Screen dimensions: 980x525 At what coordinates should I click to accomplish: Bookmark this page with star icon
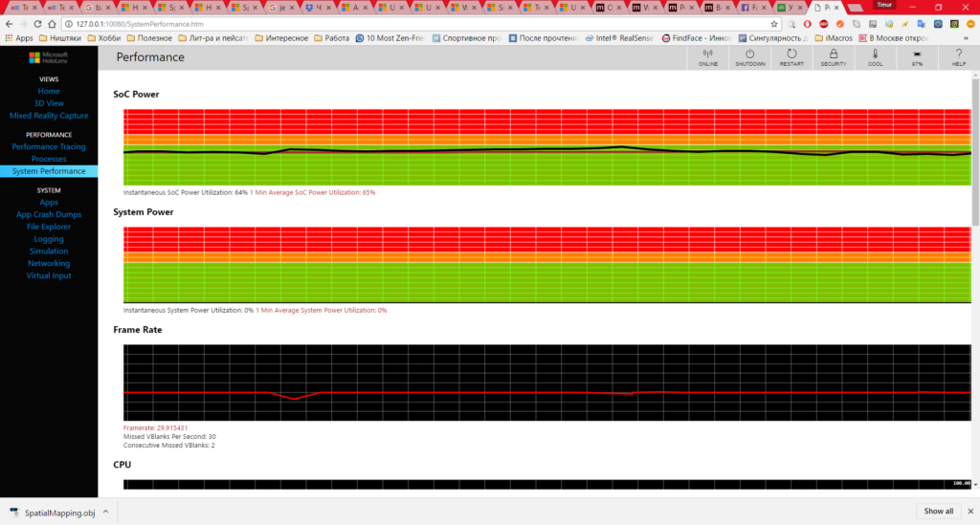(774, 24)
